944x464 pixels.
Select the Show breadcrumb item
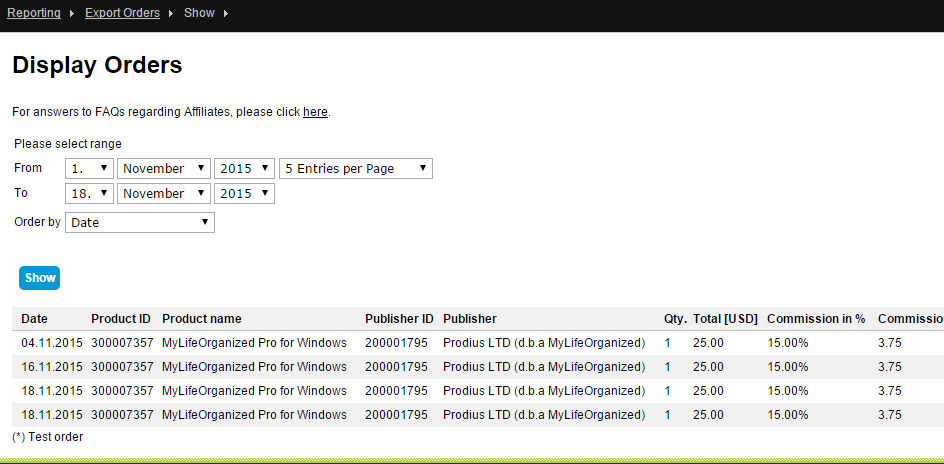[199, 13]
